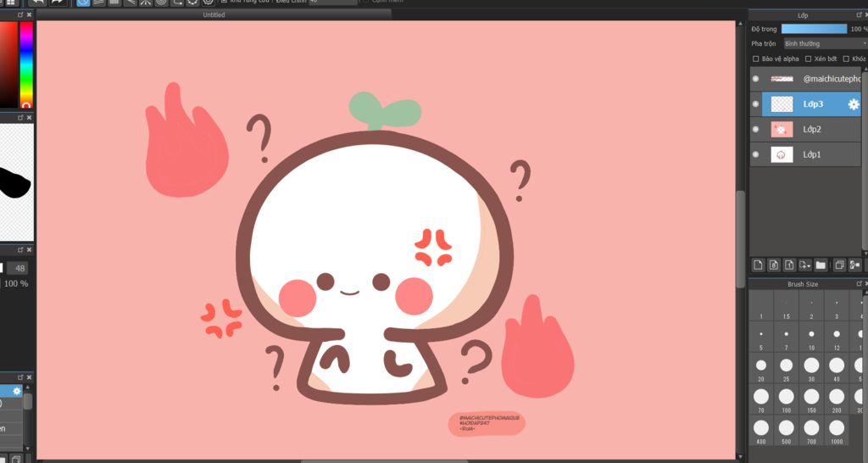Enable Bảo vệ alpha checkbox
868x463 pixels.
(755, 59)
